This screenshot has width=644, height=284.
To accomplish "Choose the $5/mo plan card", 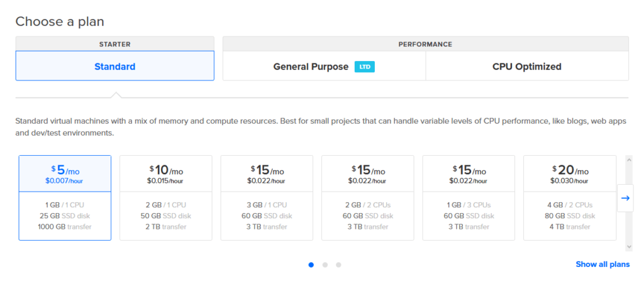I will point(65,197).
